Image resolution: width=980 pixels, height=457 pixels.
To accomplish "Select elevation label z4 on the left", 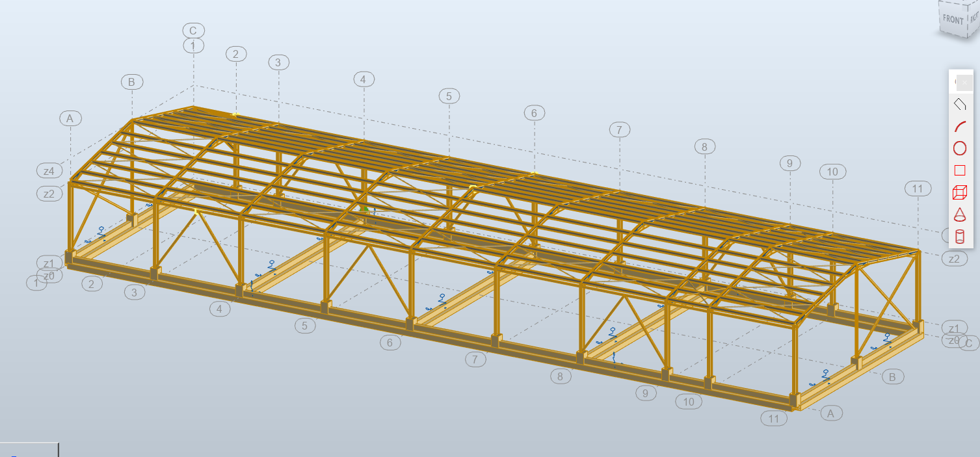I will click(x=49, y=170).
